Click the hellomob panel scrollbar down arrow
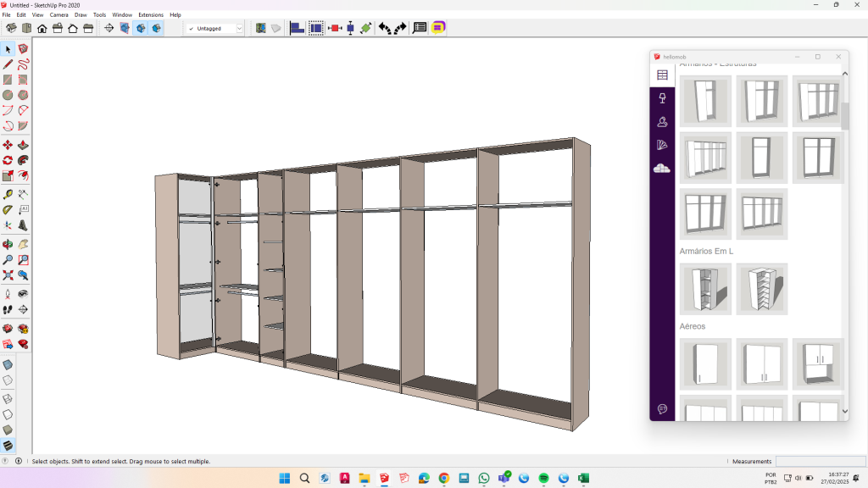This screenshot has width=868, height=488. click(844, 412)
